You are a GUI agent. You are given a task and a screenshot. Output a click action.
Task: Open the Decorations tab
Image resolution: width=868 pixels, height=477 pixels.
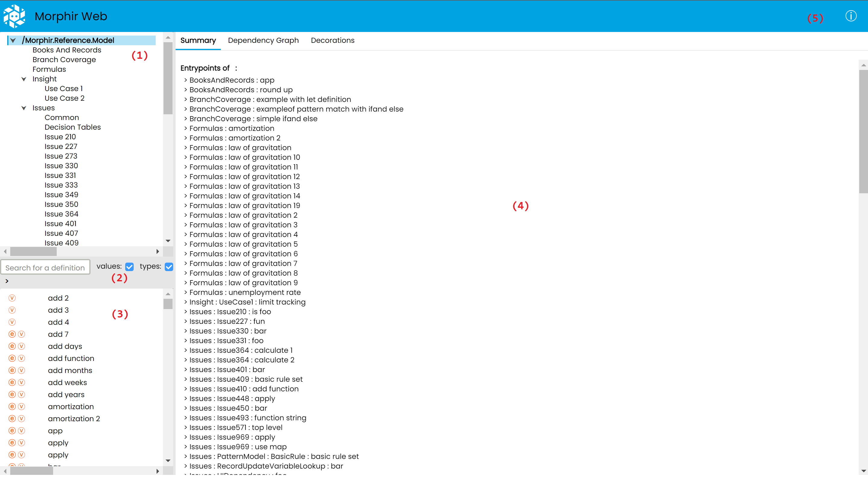pyautogui.click(x=332, y=40)
